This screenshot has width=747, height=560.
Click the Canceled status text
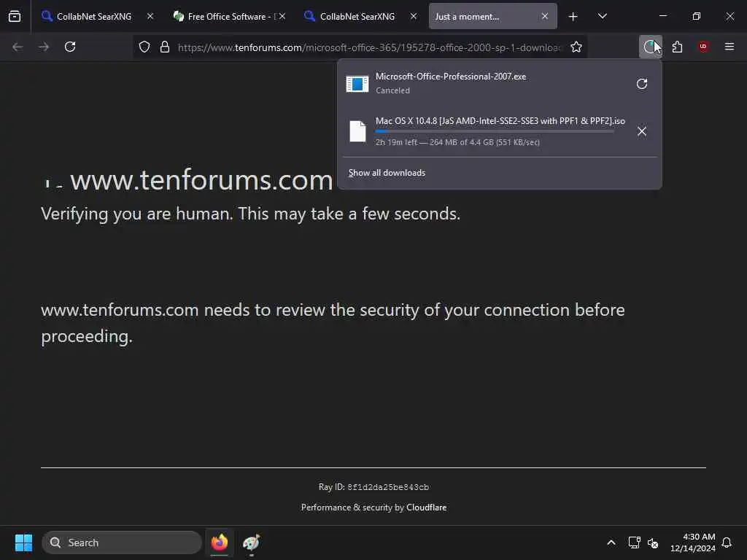click(392, 90)
